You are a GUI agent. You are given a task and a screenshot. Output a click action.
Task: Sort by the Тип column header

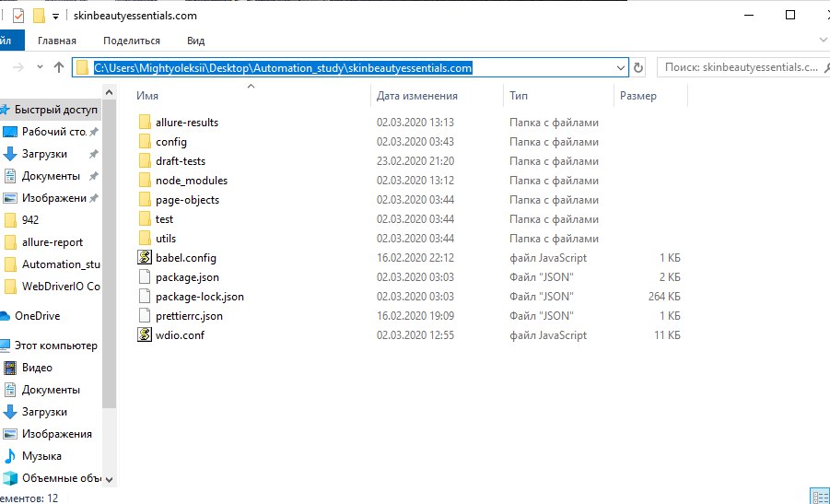point(519,96)
